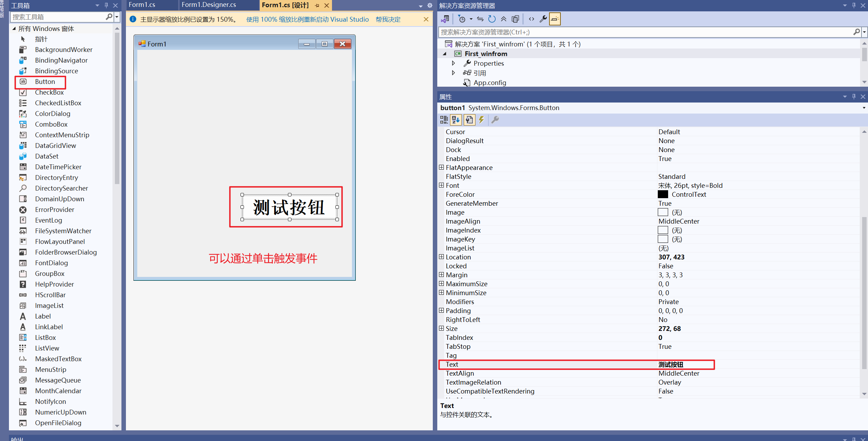Click the 帮我决定 link in the info bar

388,20
